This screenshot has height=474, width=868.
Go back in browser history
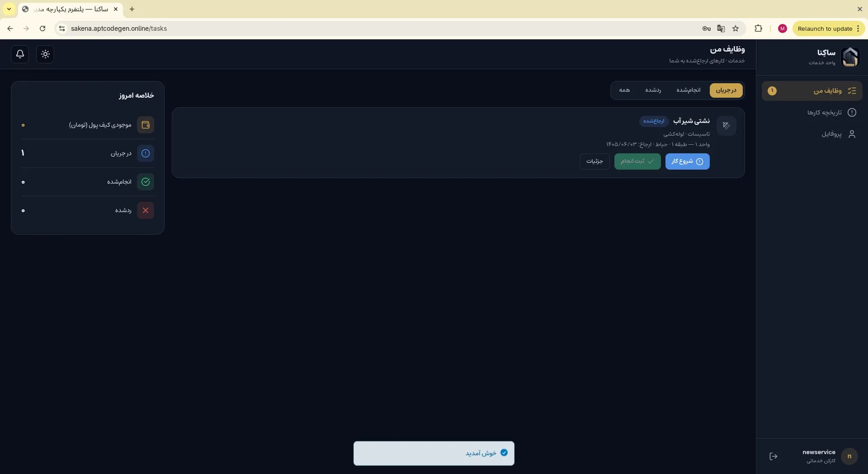[10, 28]
